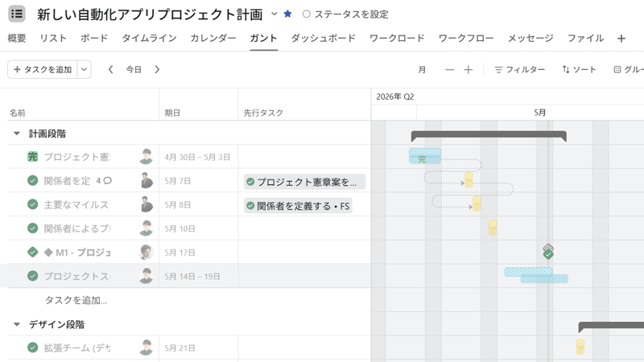Collapse the デザイン段階 section
The width and height of the screenshot is (644, 362).
point(17,324)
